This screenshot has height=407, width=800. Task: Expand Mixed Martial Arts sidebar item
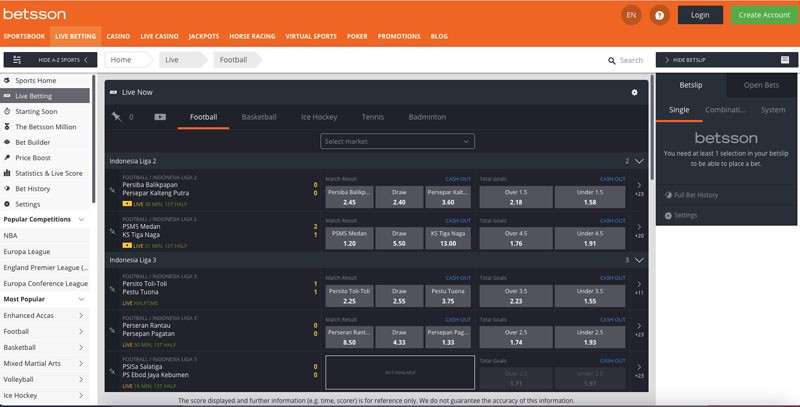(x=81, y=364)
